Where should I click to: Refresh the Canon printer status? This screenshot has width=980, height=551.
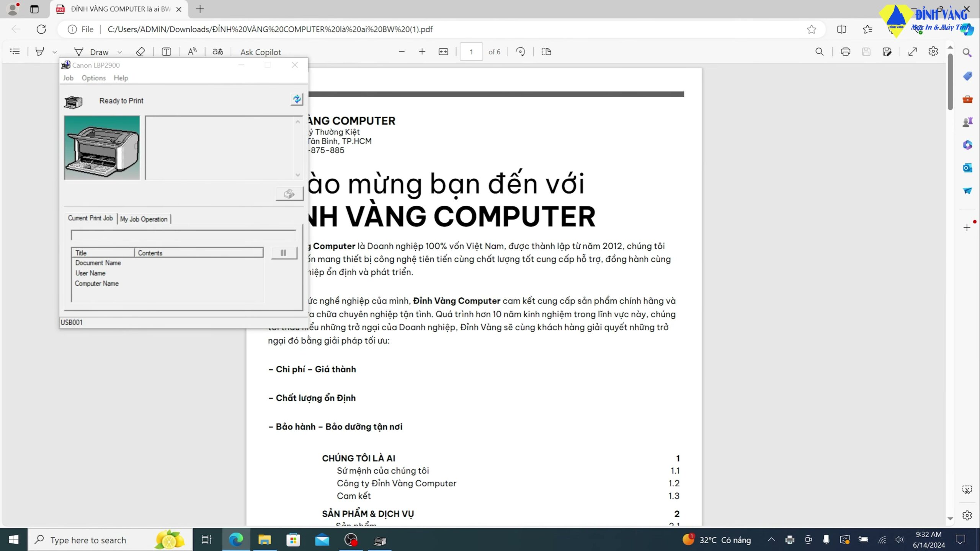[x=297, y=99]
